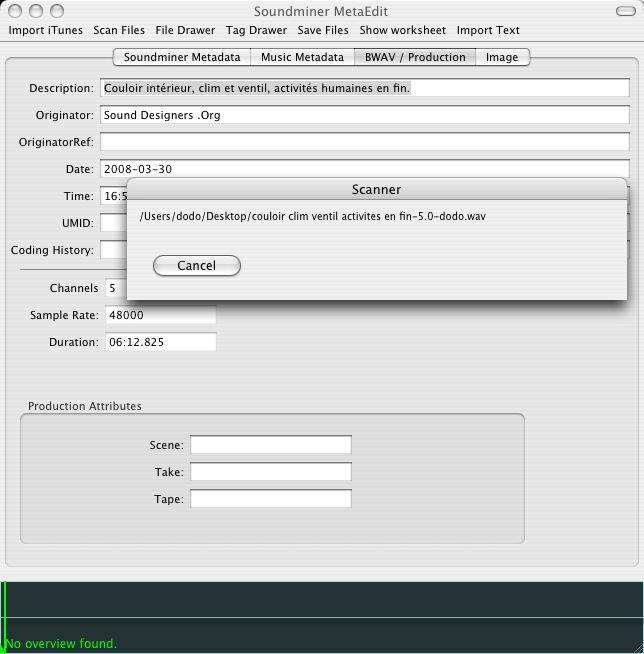Select the BWAV / Production tab
The height and width of the screenshot is (654, 644).
415,57
